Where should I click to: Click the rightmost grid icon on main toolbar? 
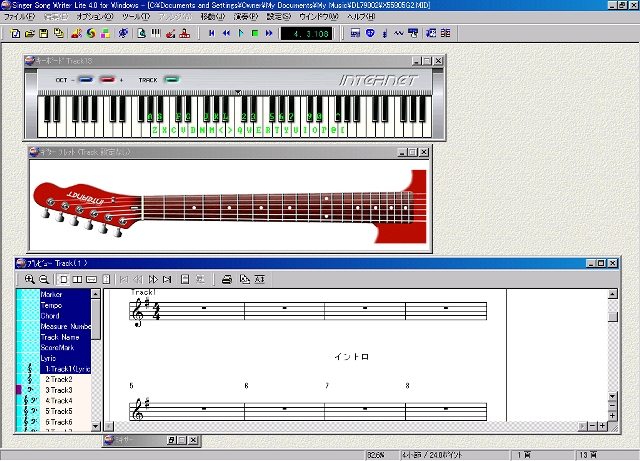446,33
